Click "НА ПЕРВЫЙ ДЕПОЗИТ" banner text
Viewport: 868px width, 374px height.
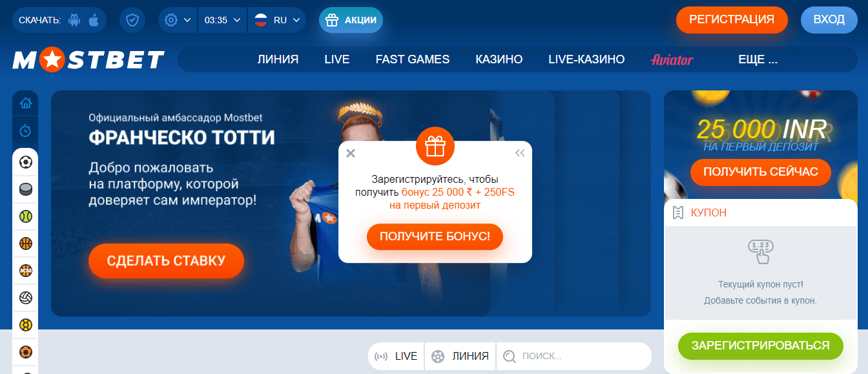point(761,147)
